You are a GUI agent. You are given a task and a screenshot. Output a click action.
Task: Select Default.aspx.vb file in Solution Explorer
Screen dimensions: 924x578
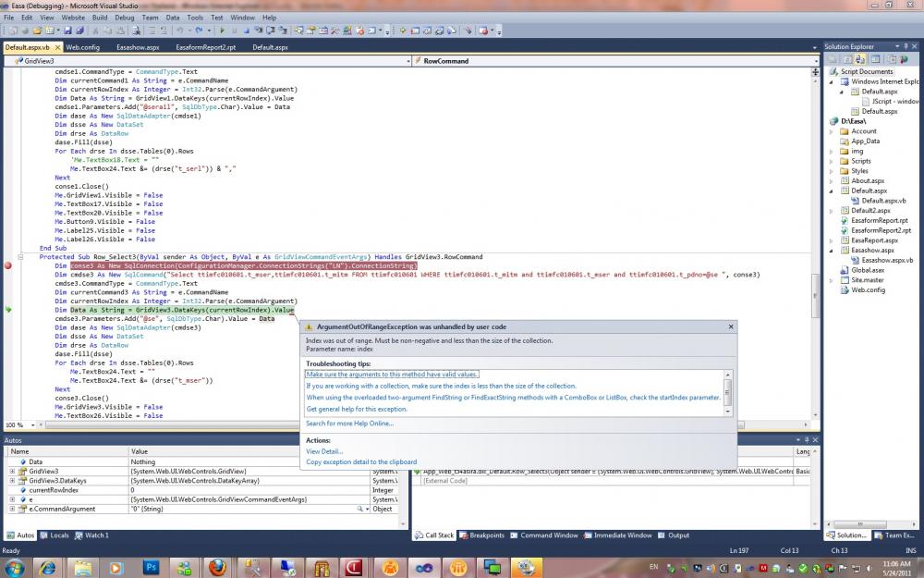click(884, 201)
